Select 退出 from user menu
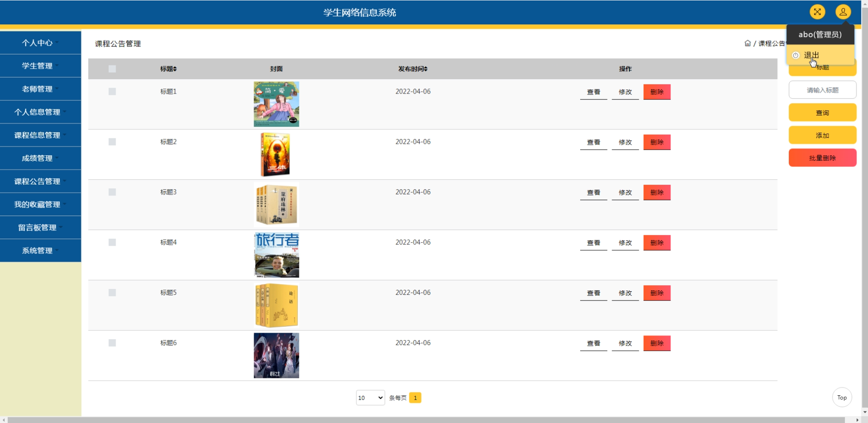The height and width of the screenshot is (423, 868). tap(820, 55)
